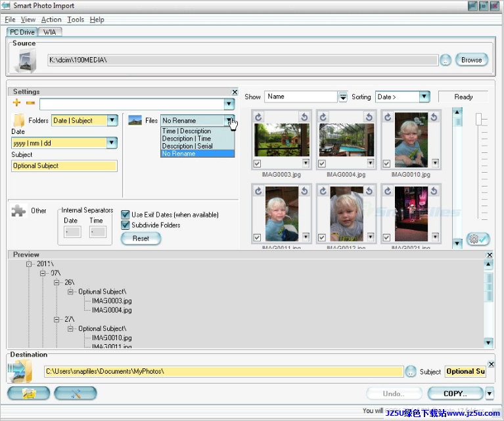The height and width of the screenshot is (421, 504).
Task: Rotate IMAG0010.jpg using its left rotate icon
Action: 388,117
